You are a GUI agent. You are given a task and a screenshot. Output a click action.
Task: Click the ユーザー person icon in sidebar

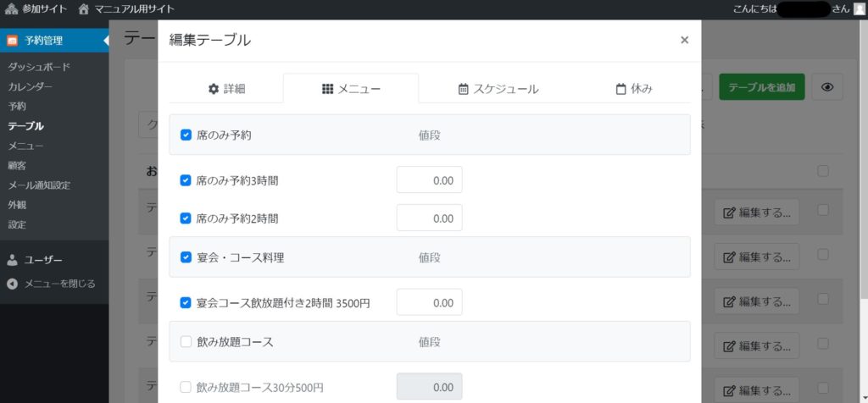click(12, 260)
